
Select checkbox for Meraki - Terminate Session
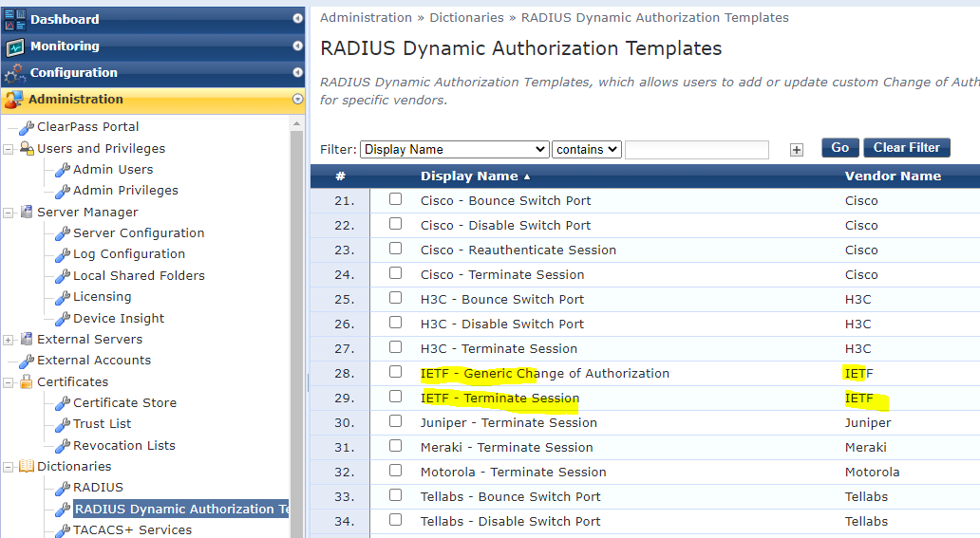coord(395,446)
